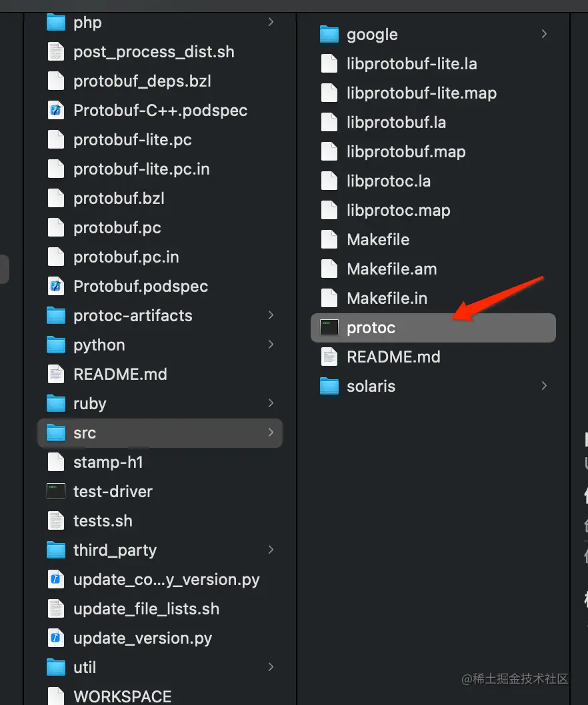Select the solaris folder name

point(371,386)
